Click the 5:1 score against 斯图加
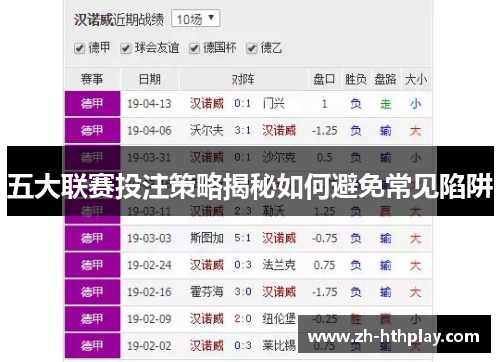500x362 pixels. 243,238
